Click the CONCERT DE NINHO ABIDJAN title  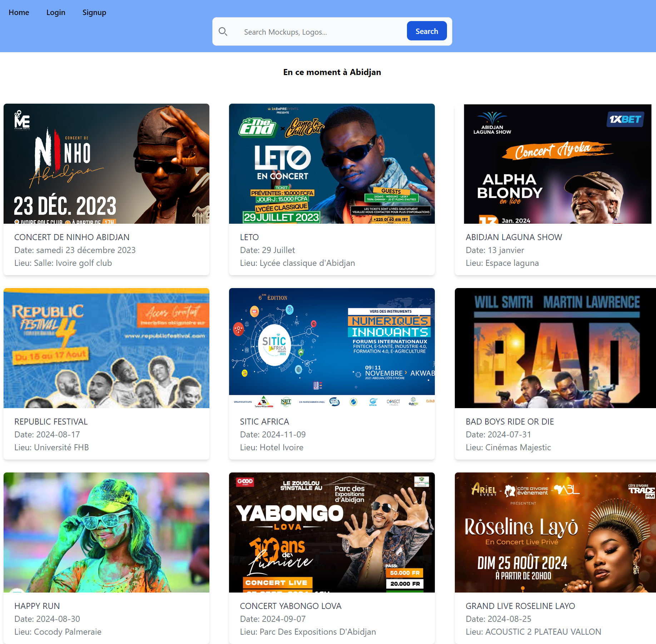(x=72, y=237)
